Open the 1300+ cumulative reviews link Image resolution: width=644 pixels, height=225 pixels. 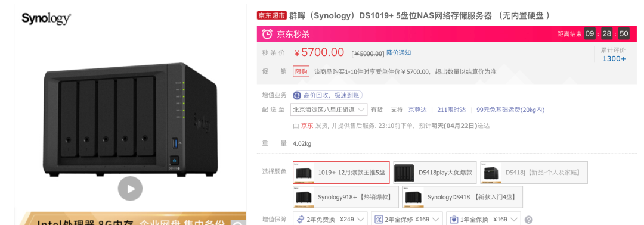tap(614, 58)
